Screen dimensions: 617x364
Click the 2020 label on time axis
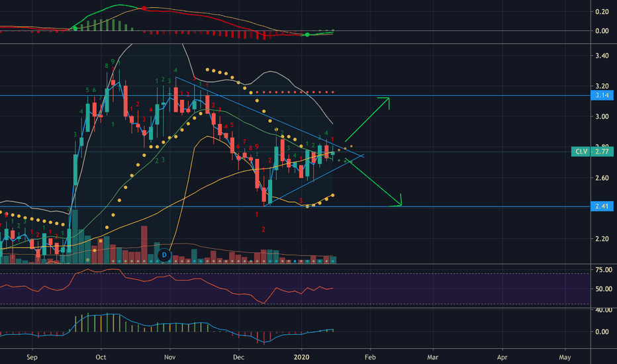pos(301,357)
